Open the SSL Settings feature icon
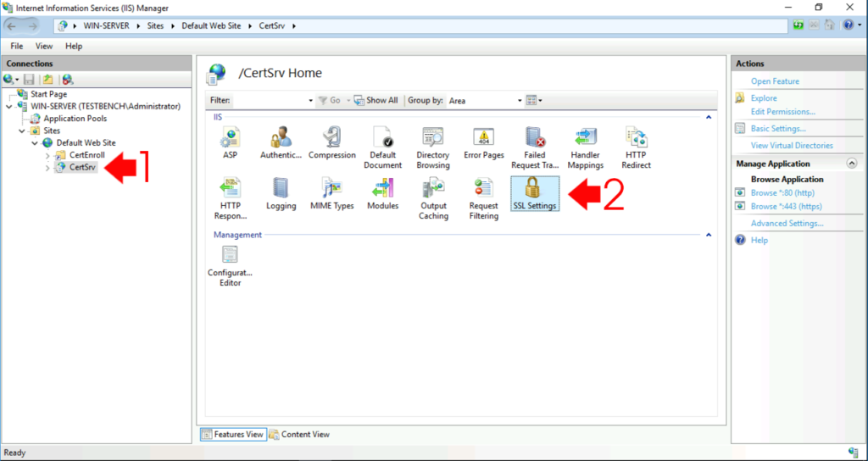Viewport: 868px width, 461px height. pos(534,192)
